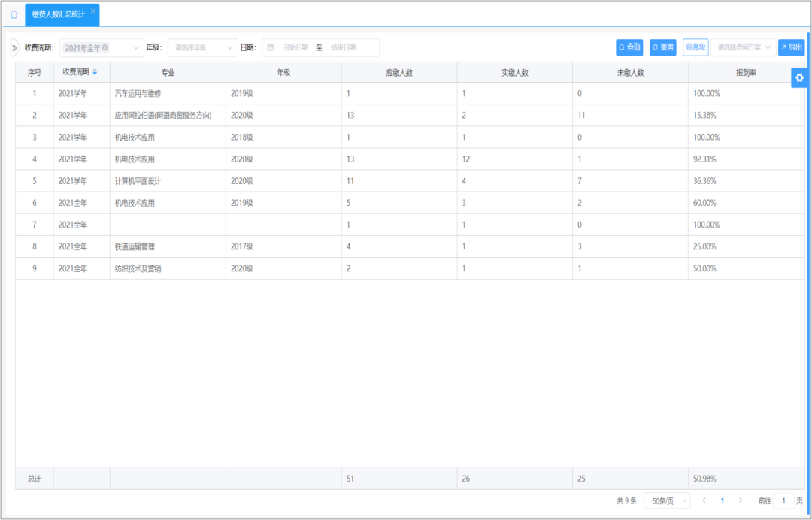Click the export arrow icon on 导出
Screen dimensions: 812x520
783,47
